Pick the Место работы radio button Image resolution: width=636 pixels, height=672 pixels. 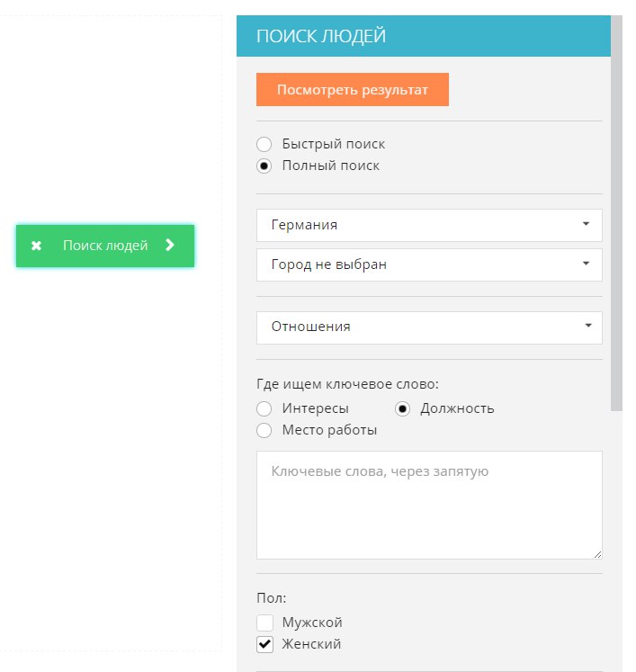tap(264, 430)
